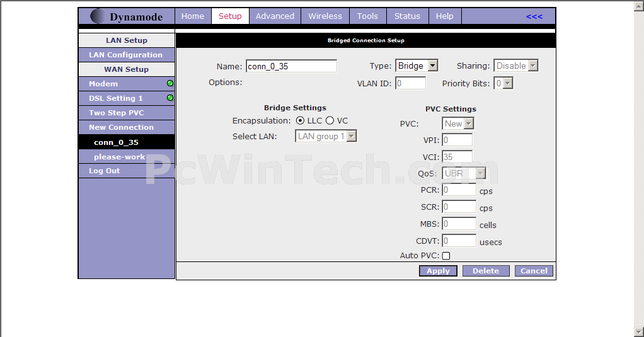The image size is (644, 337).
Task: Click the VCI input field
Action: (457, 157)
